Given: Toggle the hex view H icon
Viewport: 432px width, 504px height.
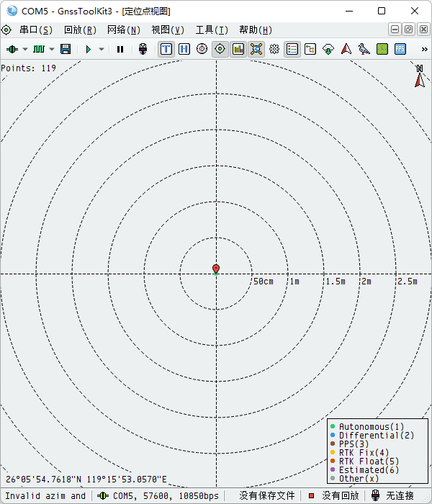Looking at the screenshot, I should 184,49.
